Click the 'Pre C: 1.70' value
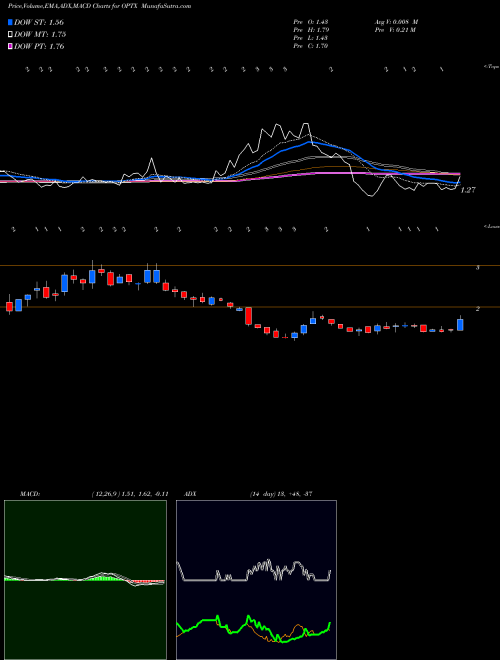 311,46
